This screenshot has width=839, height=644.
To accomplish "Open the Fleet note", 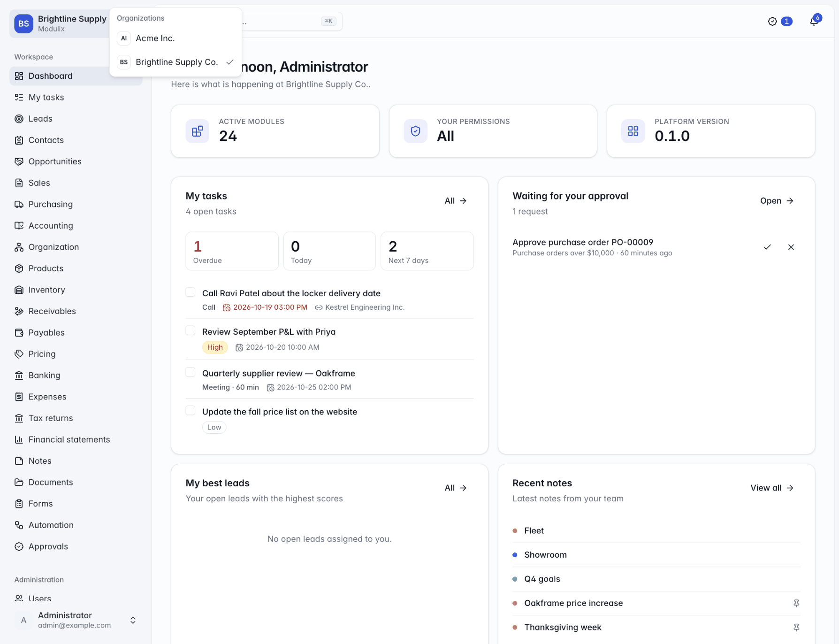I will pos(656,531).
